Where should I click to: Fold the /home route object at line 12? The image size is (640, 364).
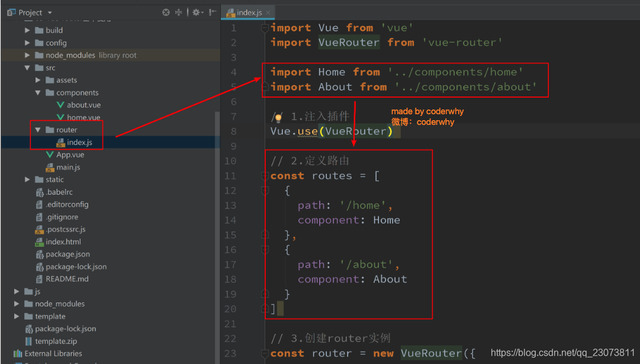[265, 191]
